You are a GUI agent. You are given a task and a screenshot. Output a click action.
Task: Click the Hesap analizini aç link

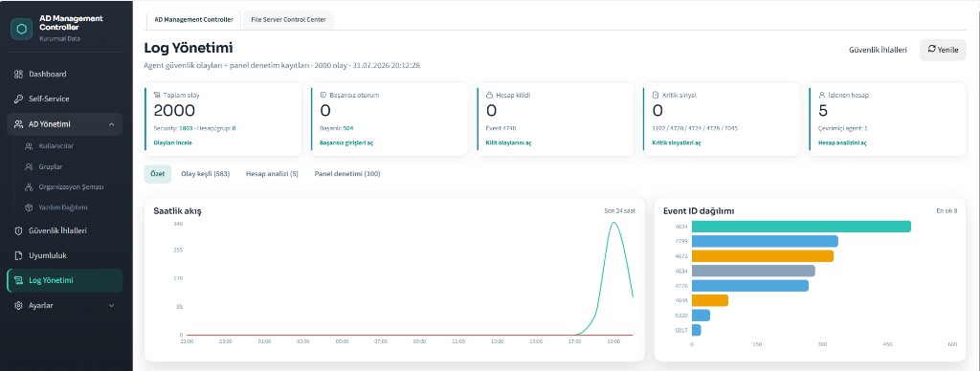click(x=842, y=143)
